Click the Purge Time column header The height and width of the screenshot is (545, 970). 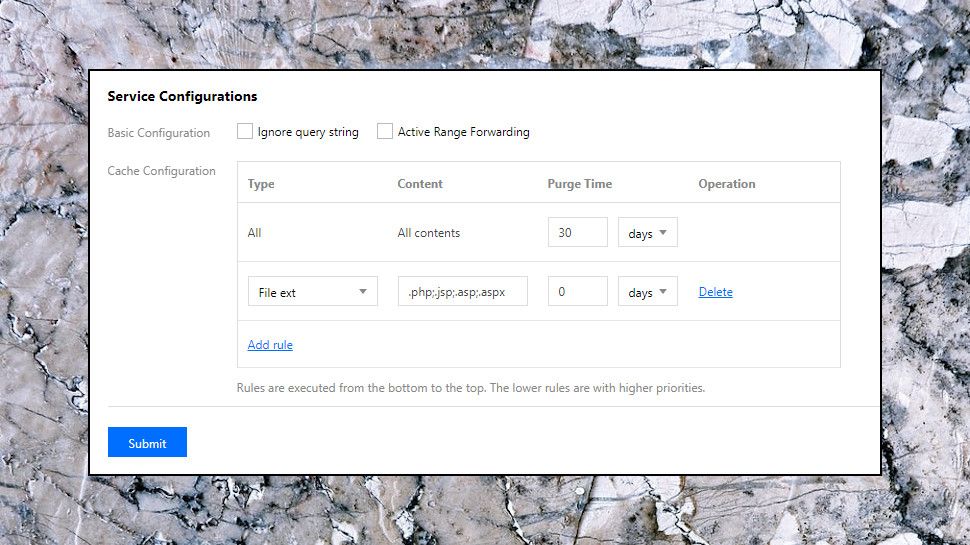[580, 184]
